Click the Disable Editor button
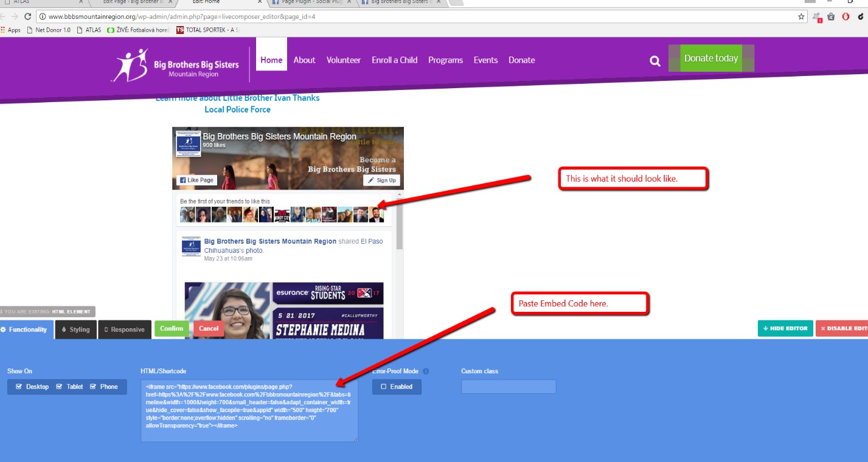 coord(842,328)
